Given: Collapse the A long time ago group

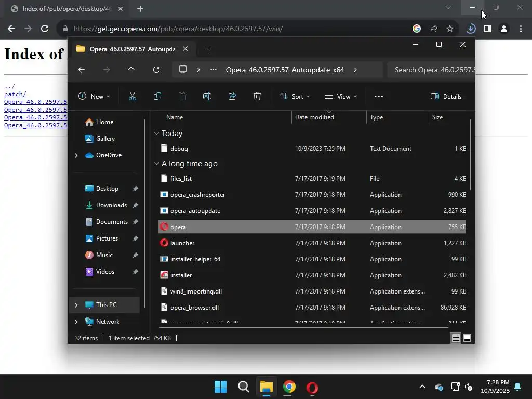Looking at the screenshot, I should tap(156, 164).
